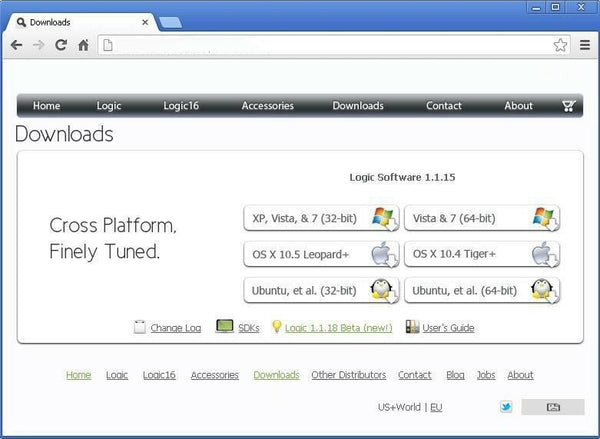The image size is (600, 439).
Task: Click the lightbulb icon beside Logic Beta
Action: 276,326
